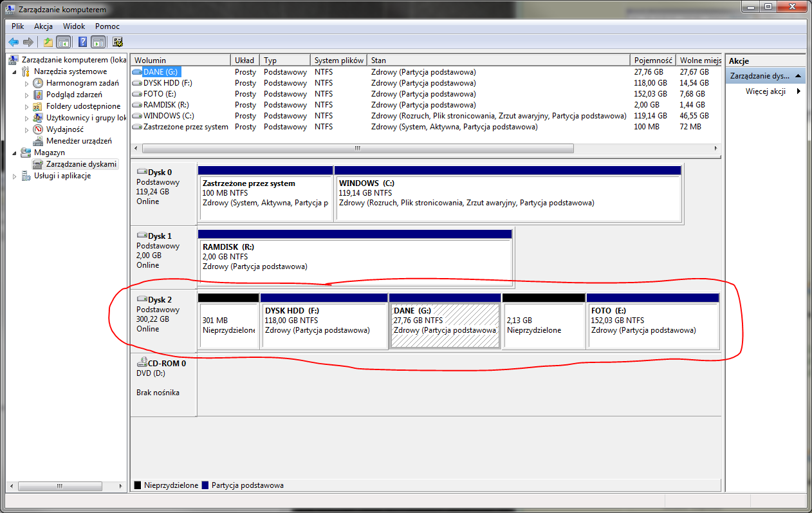Select the Harmonogram zadań clock icon

point(39,83)
